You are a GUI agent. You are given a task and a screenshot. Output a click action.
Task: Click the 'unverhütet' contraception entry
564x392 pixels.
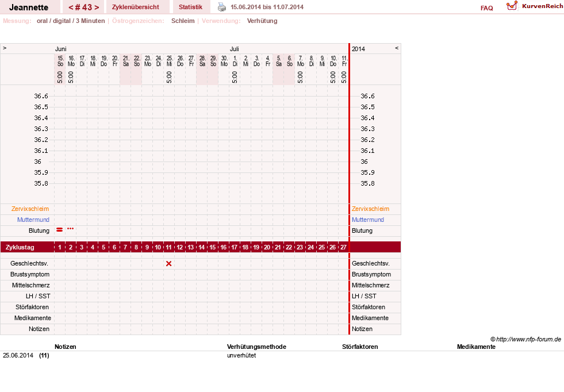[241, 355]
